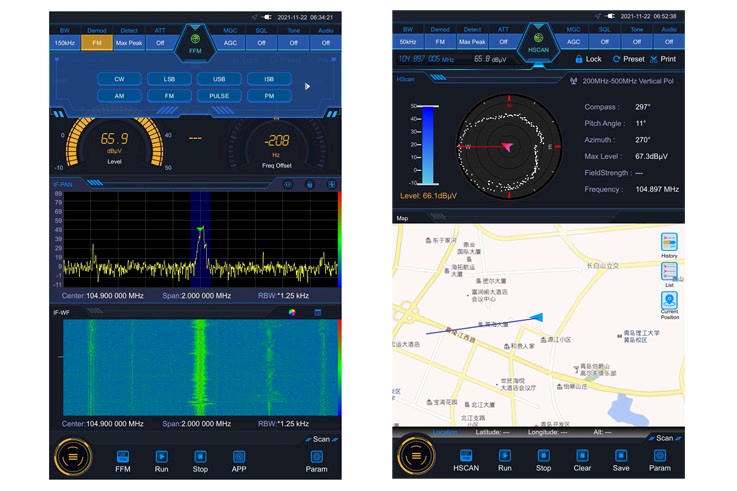Toggle the Lock option in HSCAN
737x491 pixels.
point(587,59)
